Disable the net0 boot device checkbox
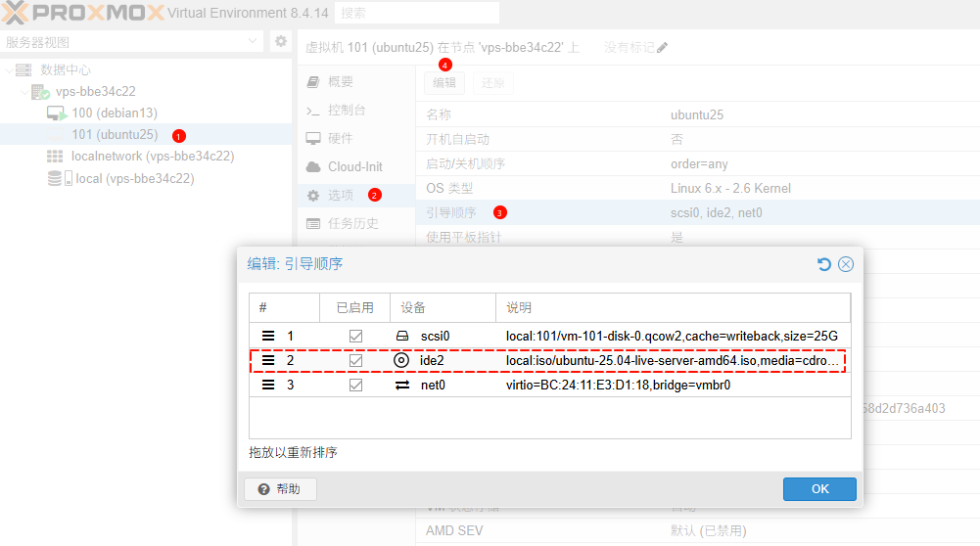This screenshot has height=546, width=980. tap(355, 385)
